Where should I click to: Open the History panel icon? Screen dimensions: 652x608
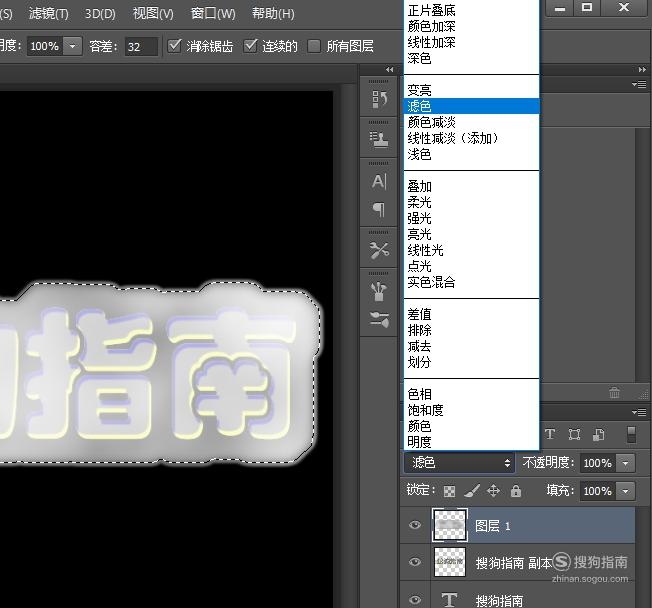click(x=379, y=100)
